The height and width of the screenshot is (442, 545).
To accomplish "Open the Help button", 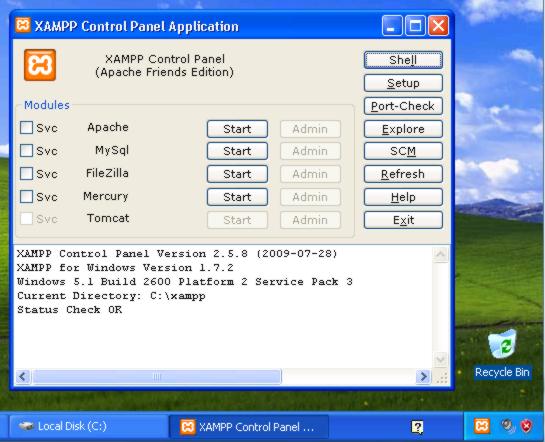I will coord(403,197).
